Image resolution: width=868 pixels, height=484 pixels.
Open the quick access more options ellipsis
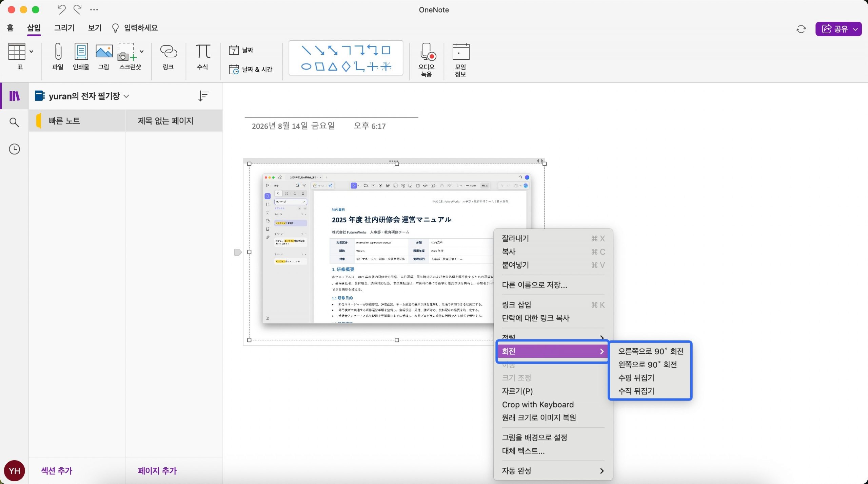[x=94, y=10]
